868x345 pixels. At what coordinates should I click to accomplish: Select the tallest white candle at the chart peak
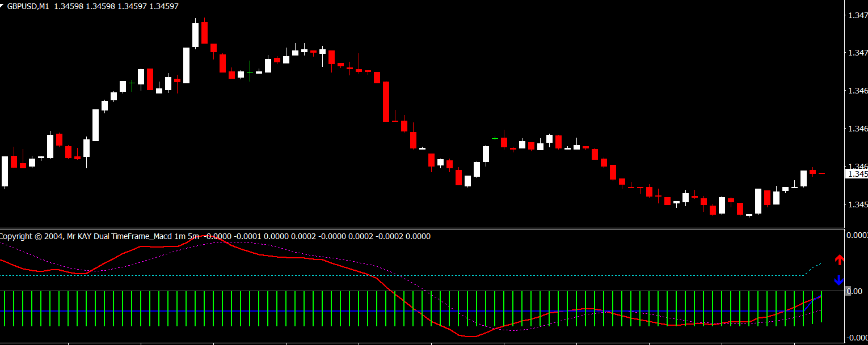tap(196, 35)
